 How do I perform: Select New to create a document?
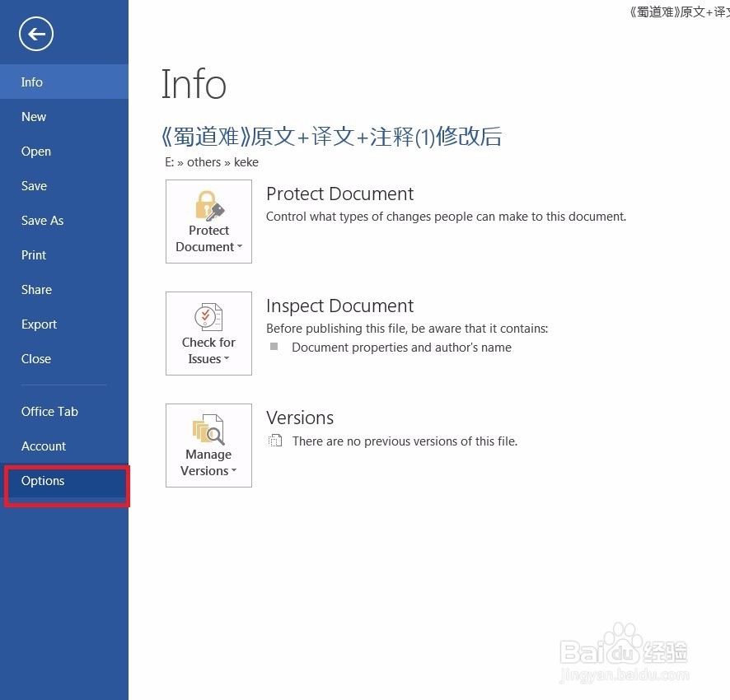pyautogui.click(x=33, y=116)
